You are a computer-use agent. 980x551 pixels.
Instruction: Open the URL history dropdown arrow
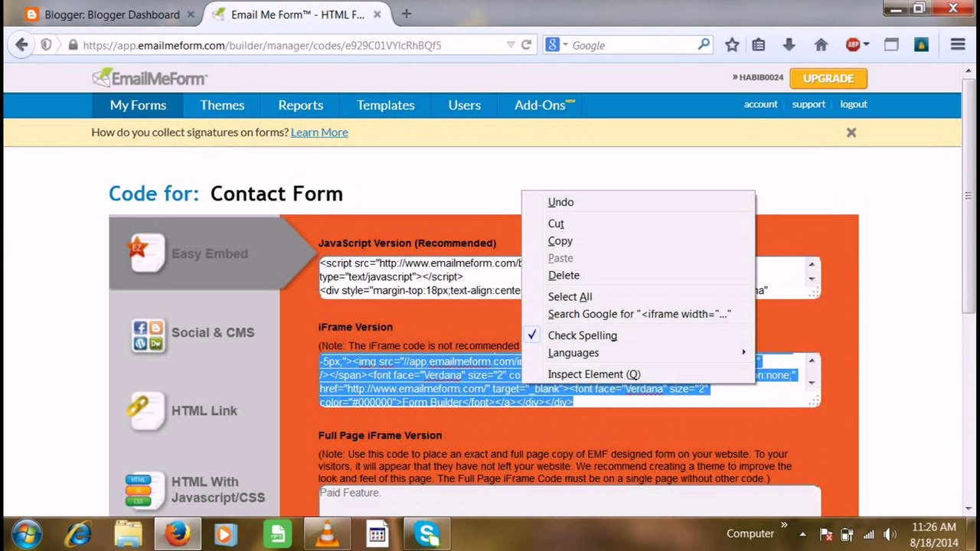click(511, 45)
